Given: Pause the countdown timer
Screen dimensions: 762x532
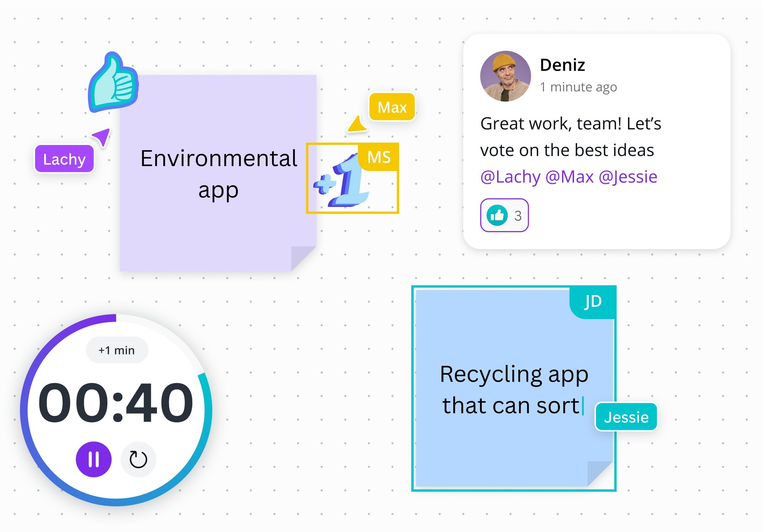Looking at the screenshot, I should [x=94, y=459].
